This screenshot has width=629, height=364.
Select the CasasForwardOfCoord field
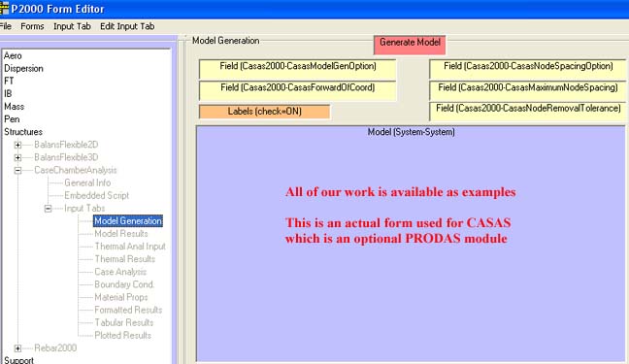click(x=298, y=90)
